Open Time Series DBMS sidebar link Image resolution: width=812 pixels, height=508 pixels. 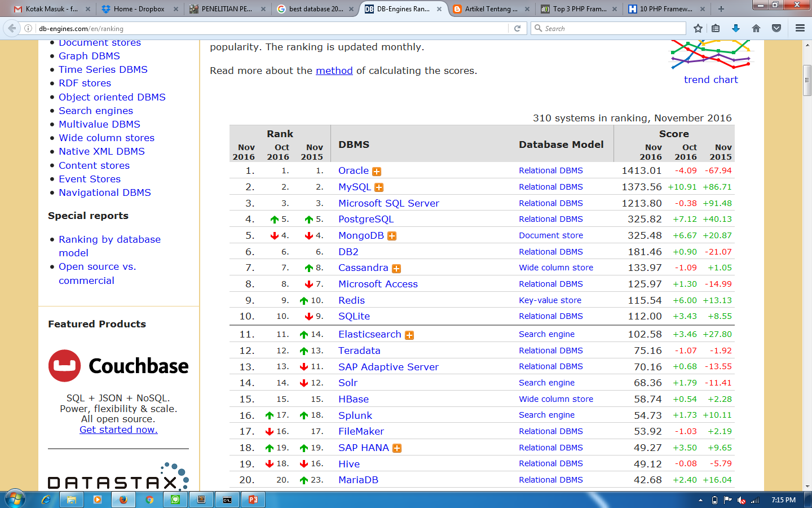click(103, 69)
